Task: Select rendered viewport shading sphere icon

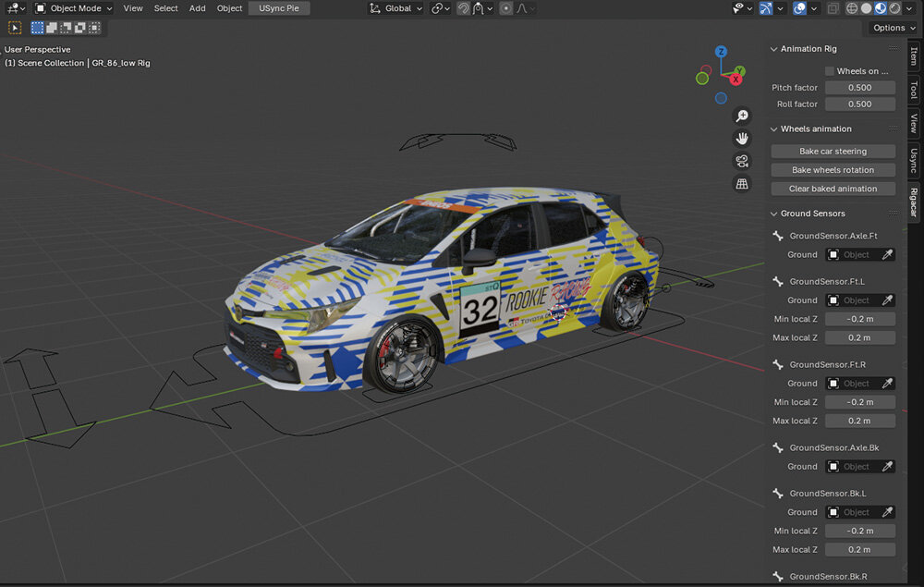Action: pyautogui.click(x=894, y=8)
